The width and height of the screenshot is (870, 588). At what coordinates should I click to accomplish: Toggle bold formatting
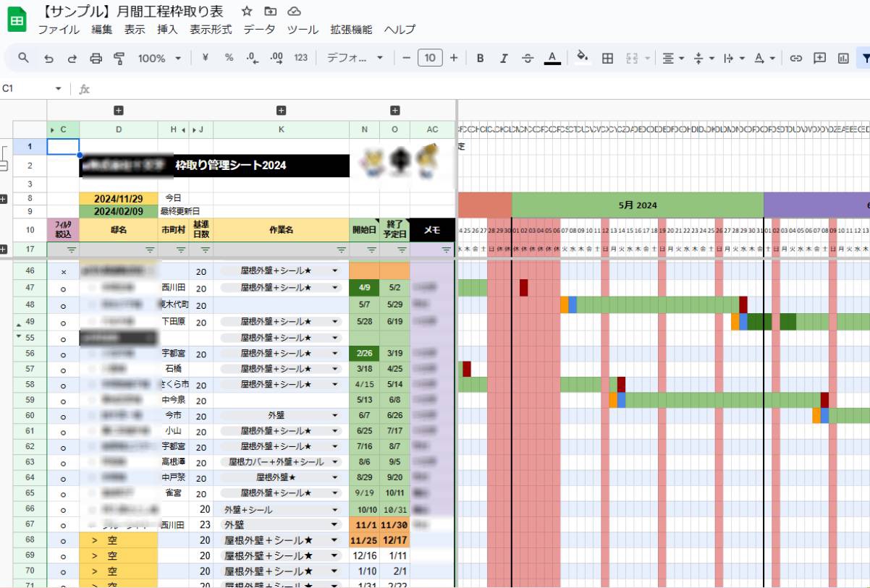coord(479,58)
